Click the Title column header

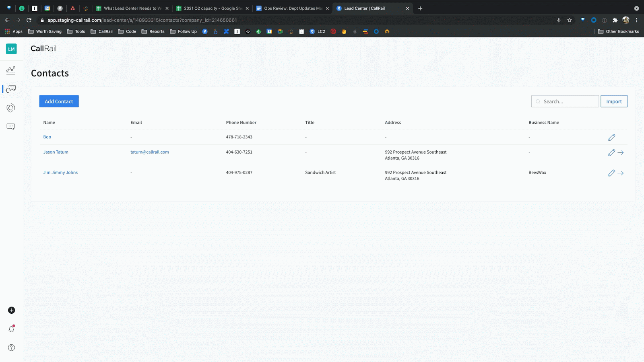310,123
